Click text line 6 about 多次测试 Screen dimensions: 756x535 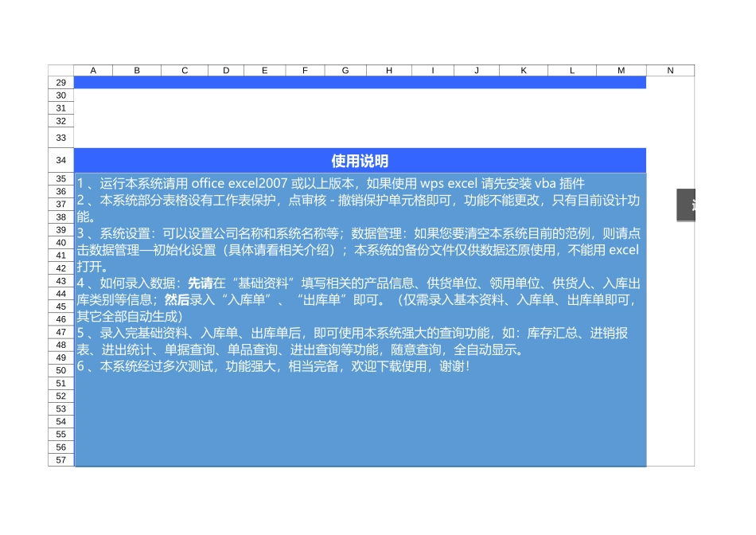(x=273, y=366)
